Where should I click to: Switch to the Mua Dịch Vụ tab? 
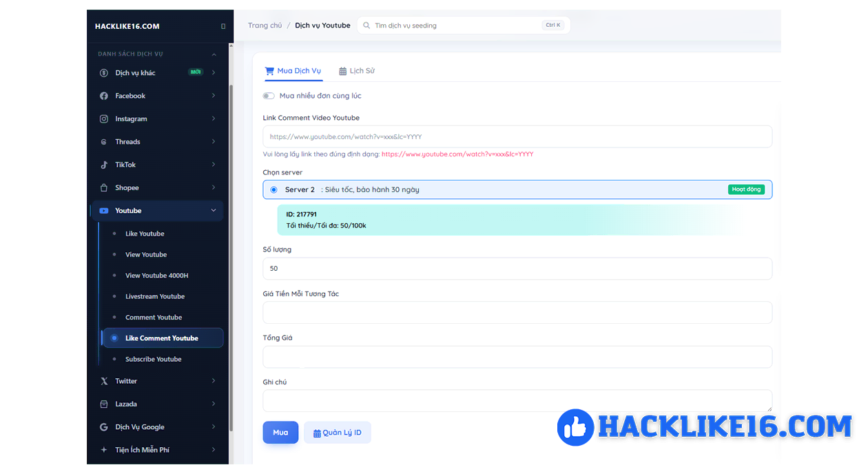pos(293,71)
